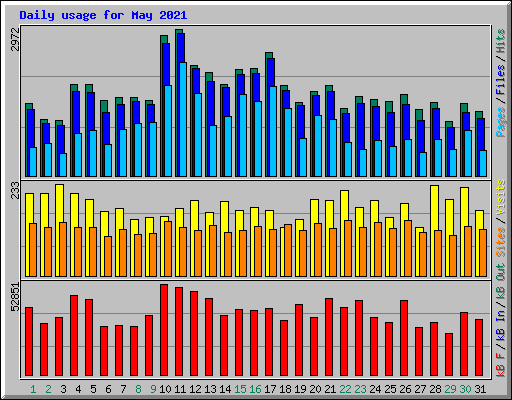
Task: Select the red kB bar for day 10
Action: (x=164, y=330)
